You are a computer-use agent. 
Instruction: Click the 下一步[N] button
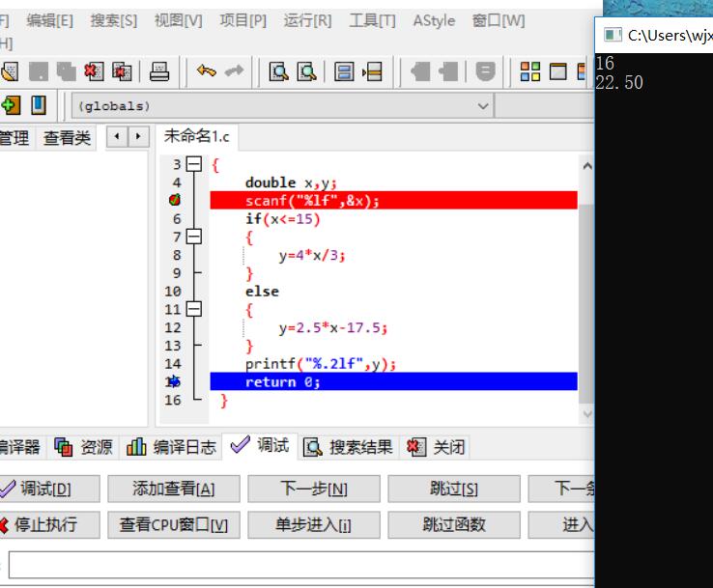pyautogui.click(x=314, y=489)
